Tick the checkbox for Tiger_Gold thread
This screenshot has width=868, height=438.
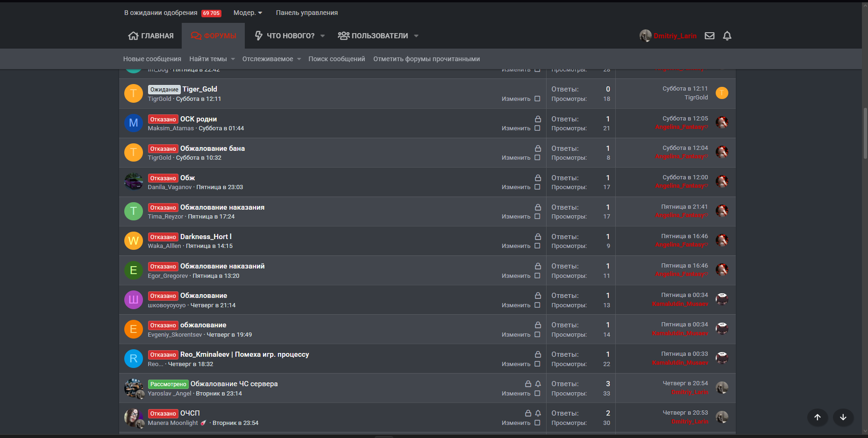537,99
